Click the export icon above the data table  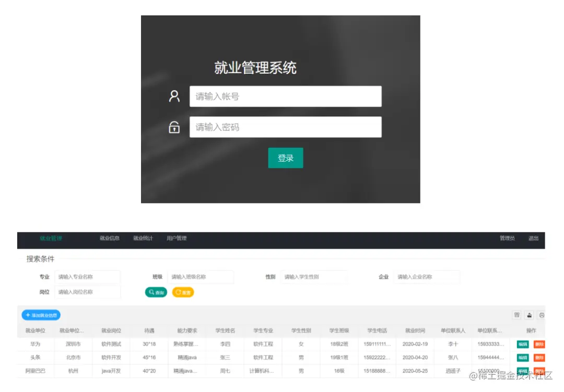pyautogui.click(x=530, y=314)
